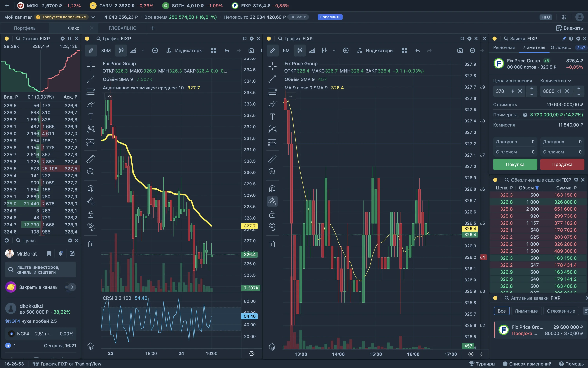Viewport: 588px width, 368px height.
Task: Select the Лимитная order tab
Action: tap(534, 47)
